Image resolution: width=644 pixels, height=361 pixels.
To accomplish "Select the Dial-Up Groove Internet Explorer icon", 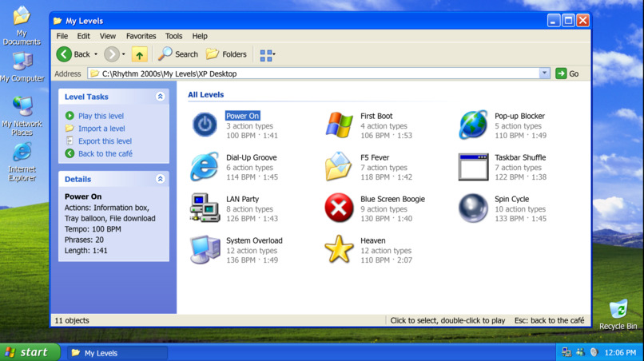I will [205, 166].
